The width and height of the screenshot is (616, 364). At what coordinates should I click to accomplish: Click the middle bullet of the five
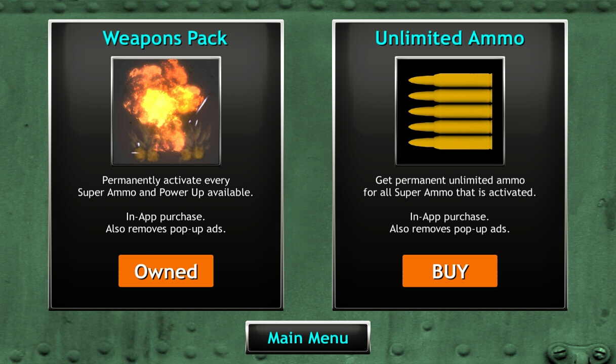pyautogui.click(x=450, y=111)
